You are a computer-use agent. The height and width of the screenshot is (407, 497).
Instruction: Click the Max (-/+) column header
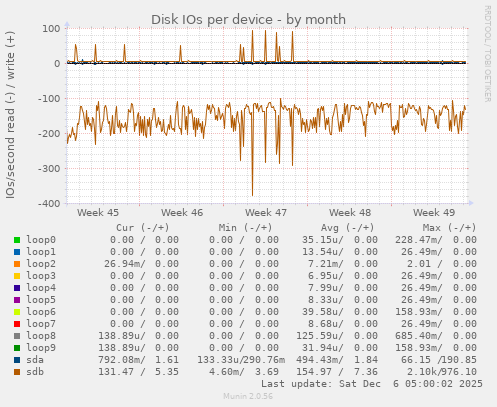point(449,228)
